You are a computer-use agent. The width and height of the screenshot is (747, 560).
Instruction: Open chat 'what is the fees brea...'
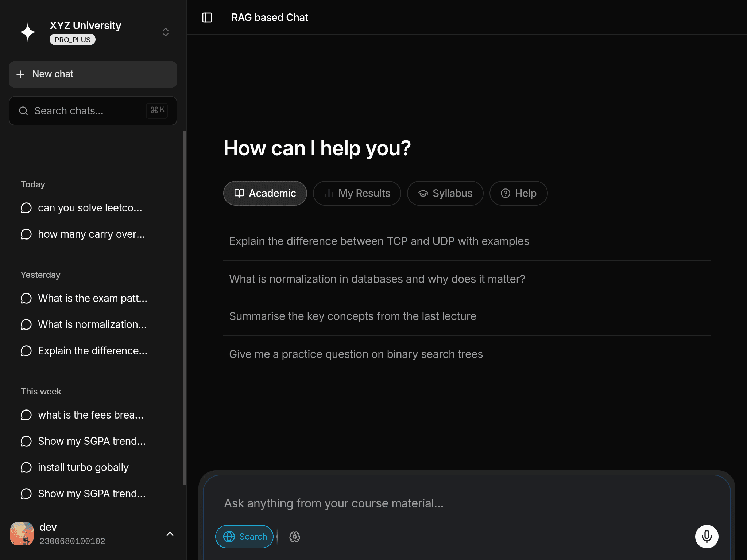click(91, 415)
